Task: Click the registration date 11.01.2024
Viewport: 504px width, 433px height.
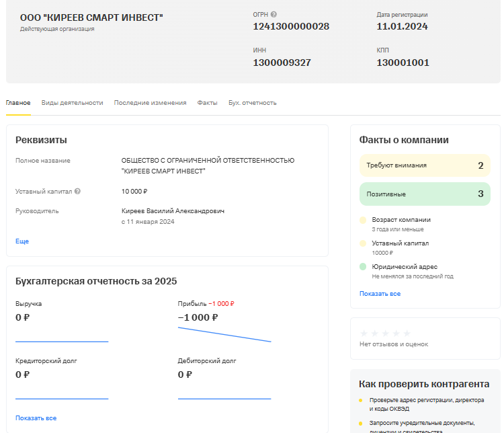Action: (x=402, y=26)
